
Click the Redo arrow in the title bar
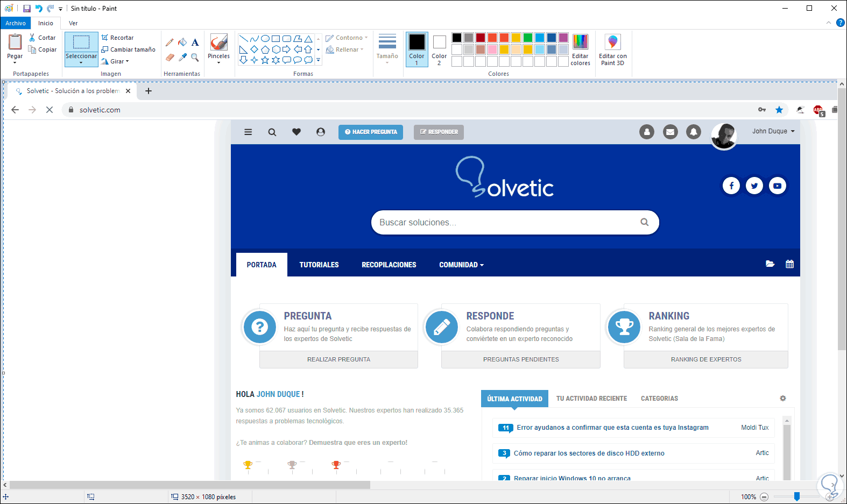click(x=51, y=9)
